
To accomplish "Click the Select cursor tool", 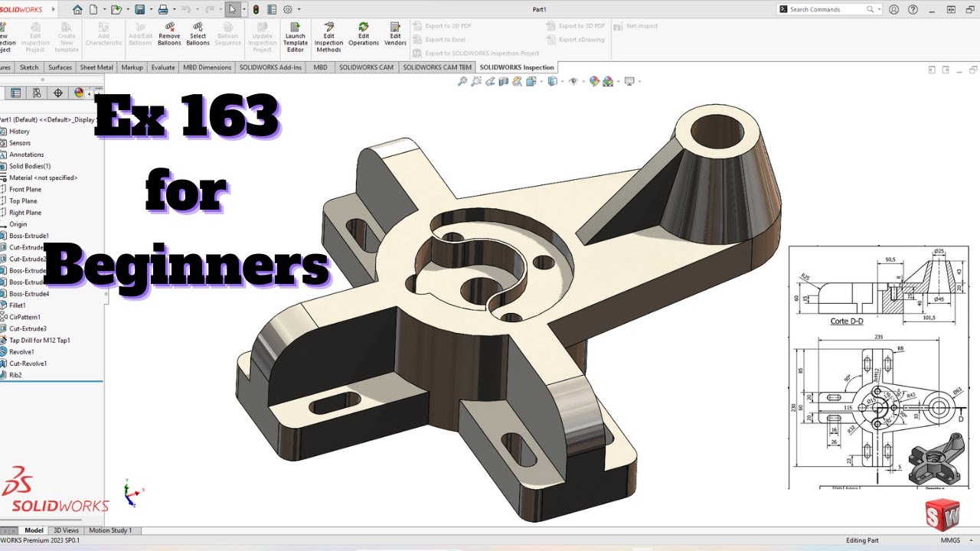I will pos(233,9).
